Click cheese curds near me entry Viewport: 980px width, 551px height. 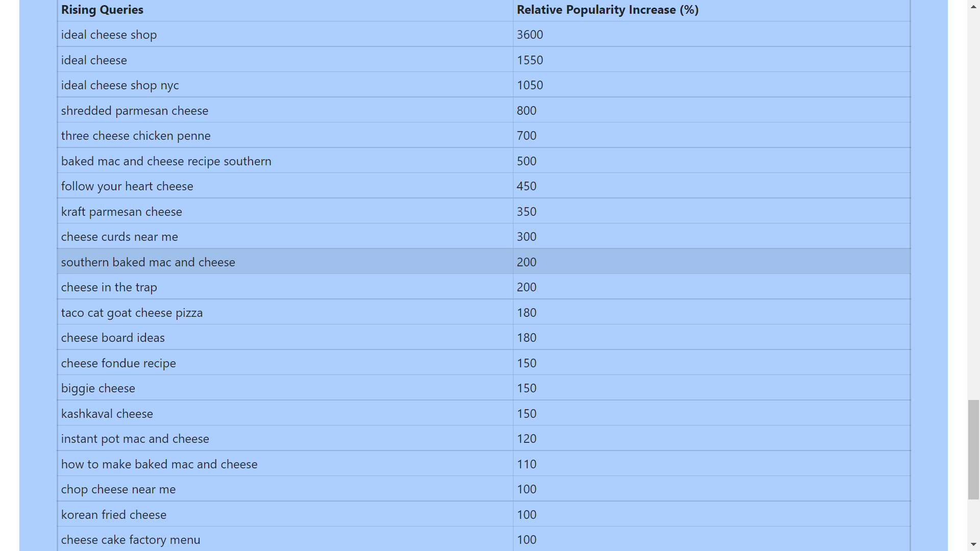[119, 237]
